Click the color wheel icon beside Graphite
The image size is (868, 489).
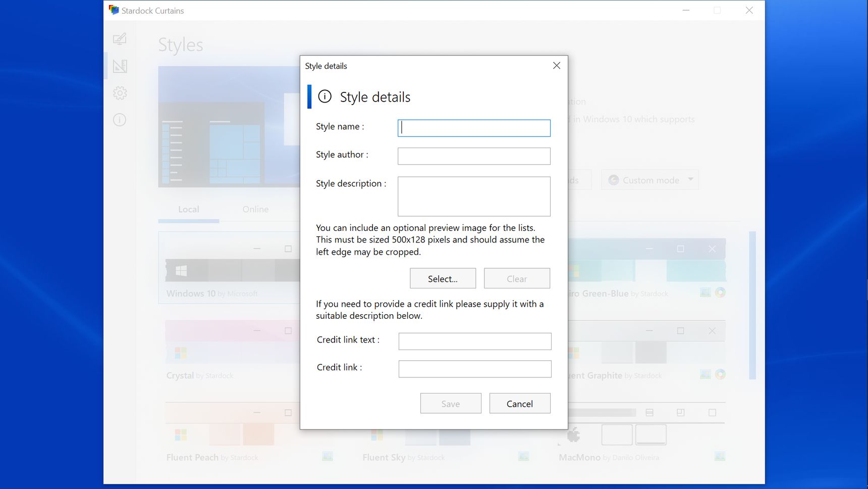tap(720, 374)
